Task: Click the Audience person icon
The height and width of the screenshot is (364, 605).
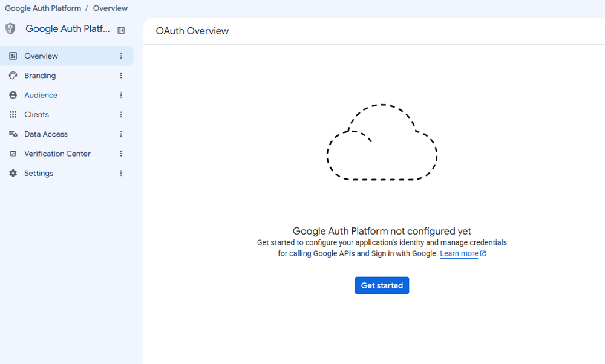Action: click(13, 95)
